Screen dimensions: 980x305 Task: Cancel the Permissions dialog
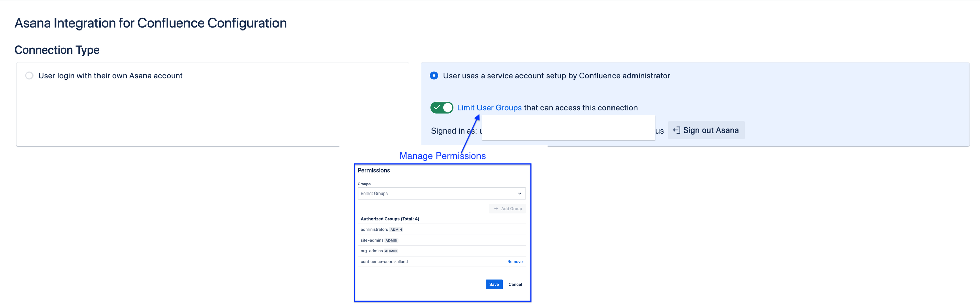tap(515, 284)
